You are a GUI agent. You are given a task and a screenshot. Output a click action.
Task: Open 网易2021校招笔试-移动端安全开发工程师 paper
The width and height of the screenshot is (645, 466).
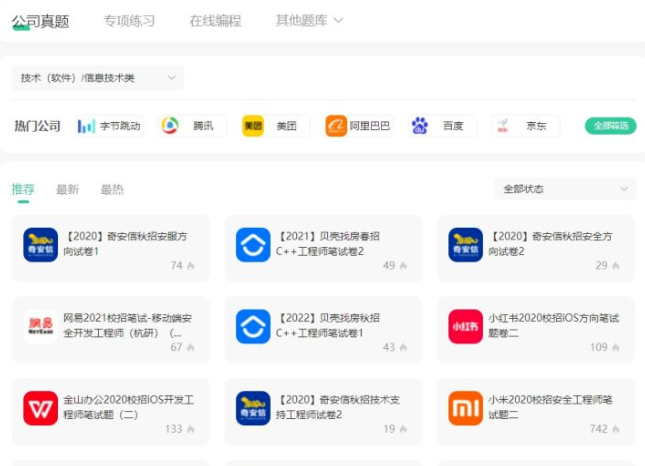pyautogui.click(x=128, y=325)
